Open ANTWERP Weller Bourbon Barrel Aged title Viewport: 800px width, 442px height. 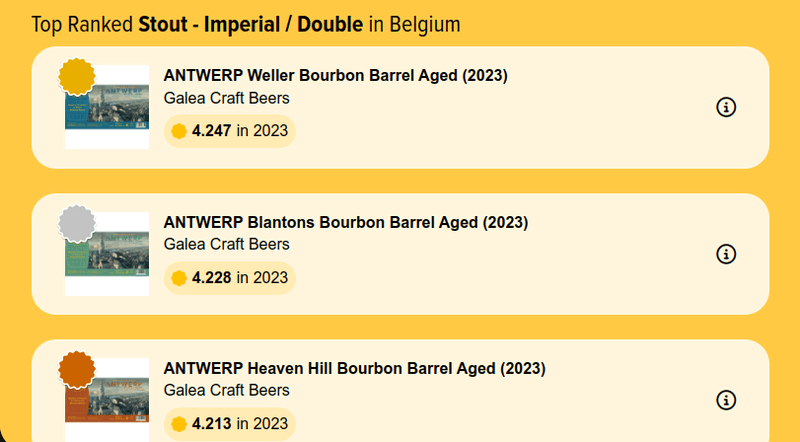(336, 76)
